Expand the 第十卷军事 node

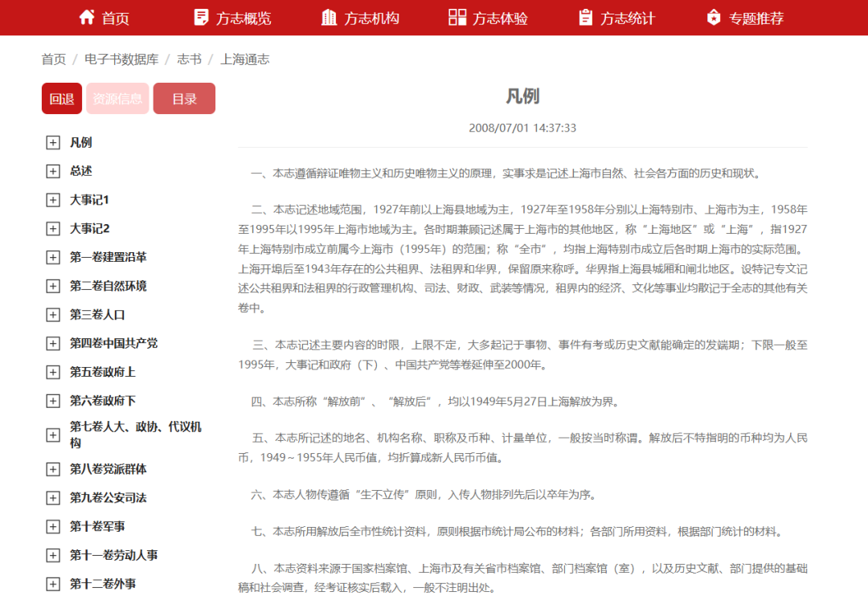tap(52, 528)
